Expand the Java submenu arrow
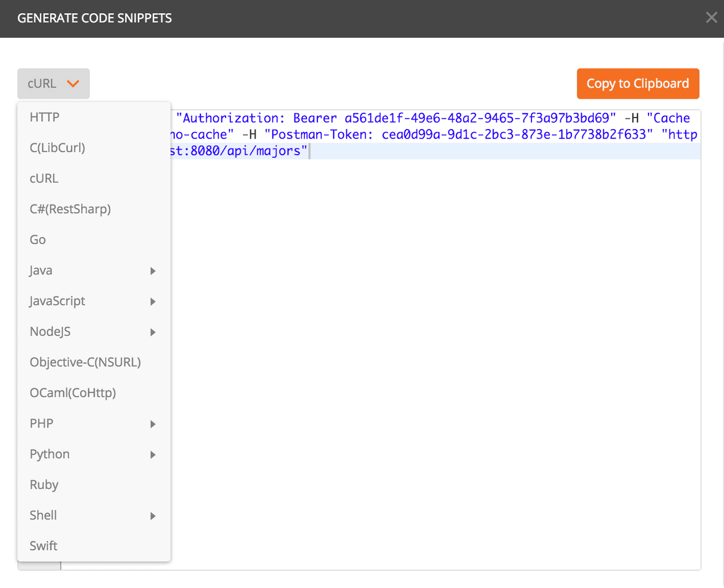The width and height of the screenshot is (724, 588). pyautogui.click(x=153, y=271)
